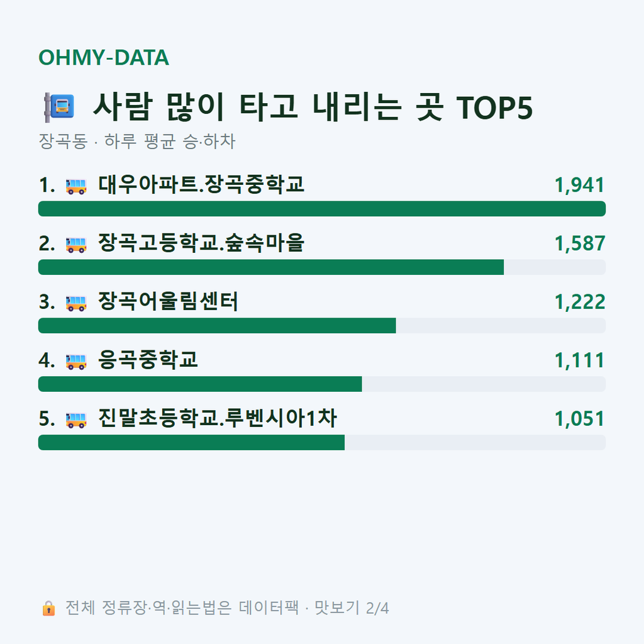
Task: Click the 장곡어울림센터 stop name
Action: [x=168, y=301]
